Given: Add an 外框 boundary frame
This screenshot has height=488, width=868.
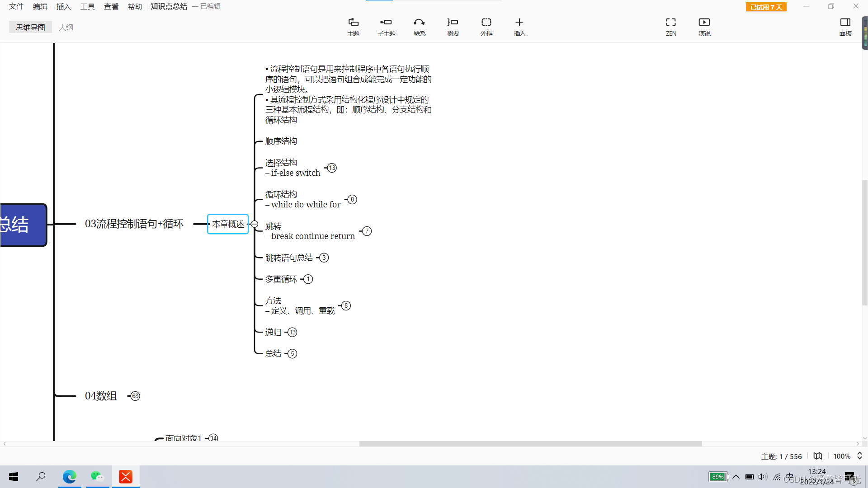Looking at the screenshot, I should (486, 27).
